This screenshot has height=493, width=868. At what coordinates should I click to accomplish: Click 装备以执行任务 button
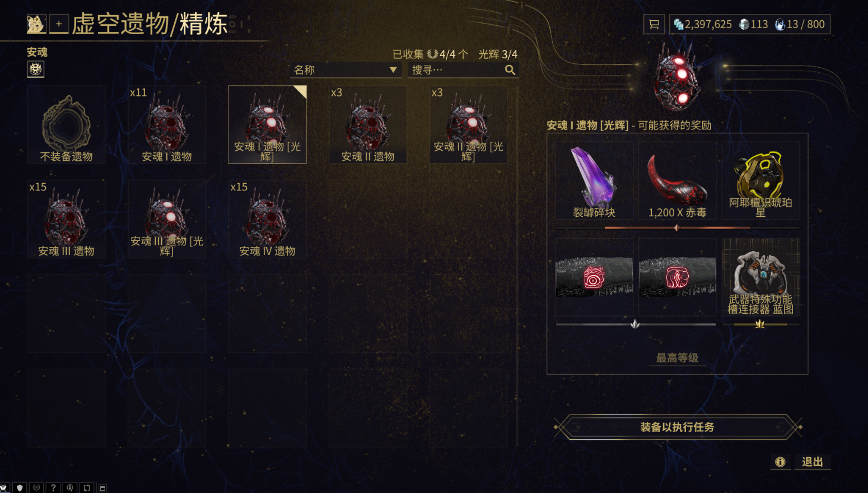point(678,427)
